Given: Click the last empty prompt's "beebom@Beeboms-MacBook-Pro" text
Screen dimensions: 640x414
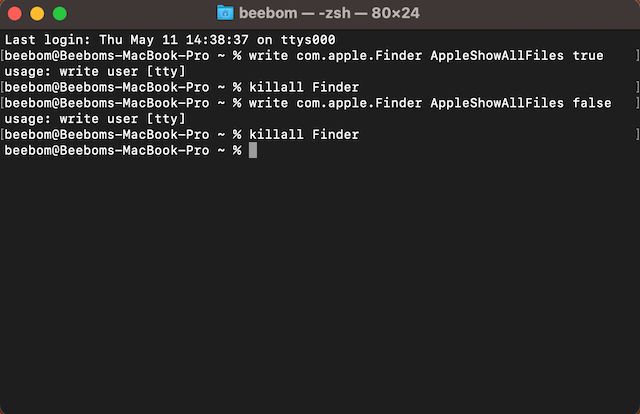Looking at the screenshot, I should (x=108, y=150).
